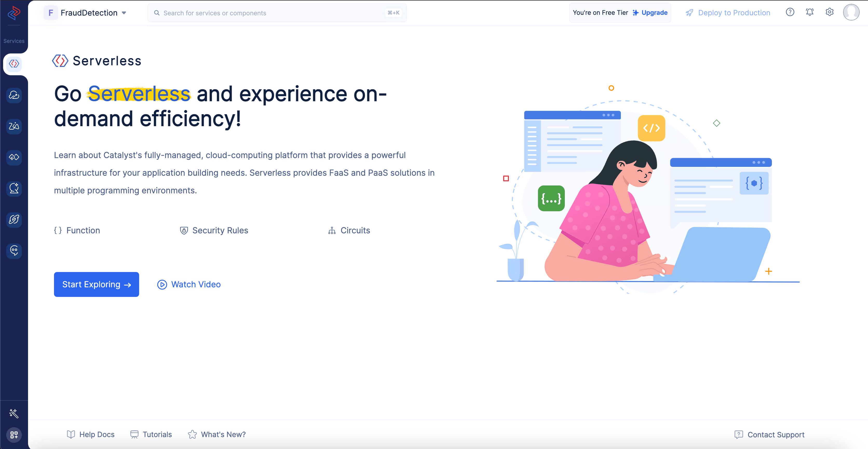Click Deploy to Production
Screen dimensions: 868x449
point(728,13)
